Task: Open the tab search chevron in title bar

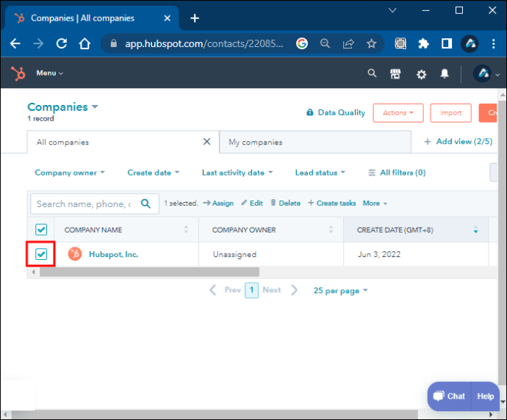Action: pyautogui.click(x=392, y=10)
